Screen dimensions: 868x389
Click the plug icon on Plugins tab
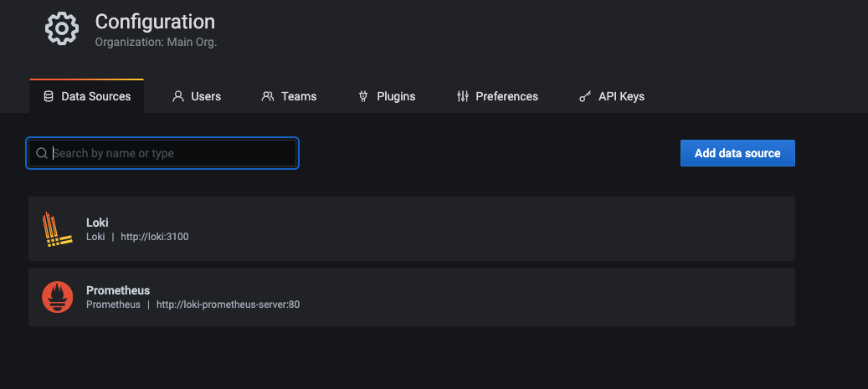pos(363,96)
